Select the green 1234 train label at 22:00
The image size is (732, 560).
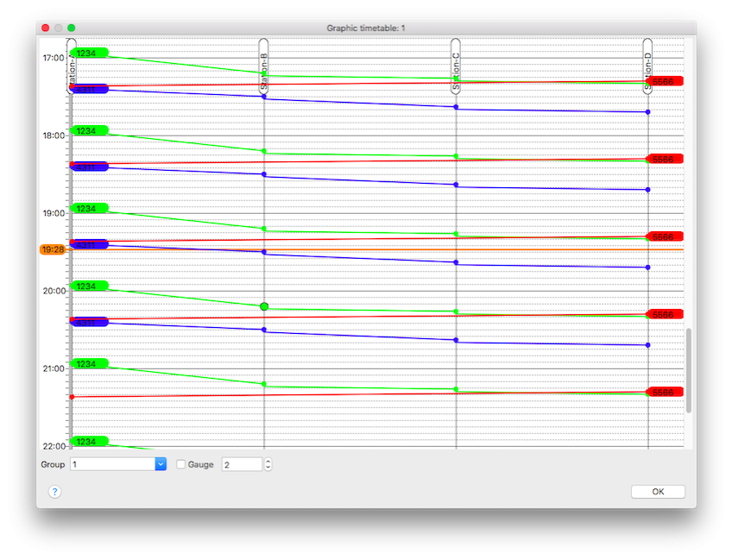coord(87,442)
